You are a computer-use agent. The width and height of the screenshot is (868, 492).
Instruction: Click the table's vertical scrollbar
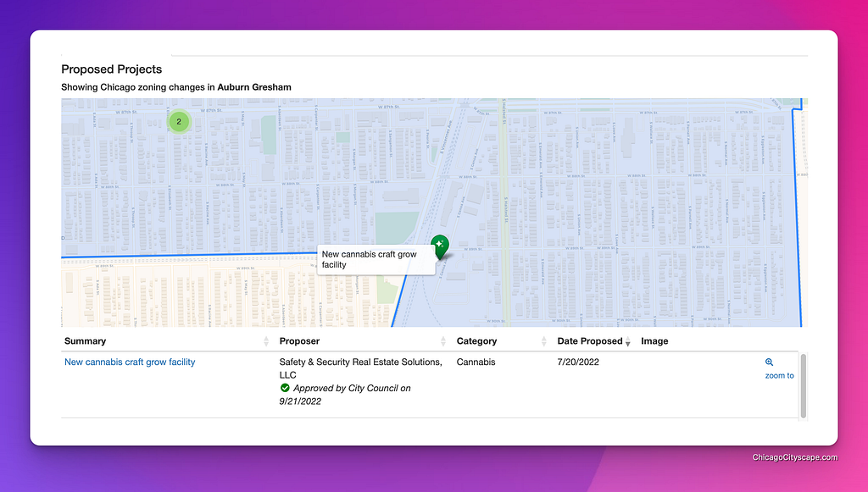coord(804,386)
